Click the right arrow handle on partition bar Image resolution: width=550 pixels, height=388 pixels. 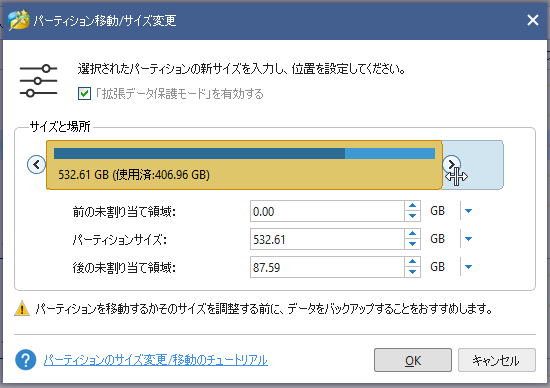451,164
